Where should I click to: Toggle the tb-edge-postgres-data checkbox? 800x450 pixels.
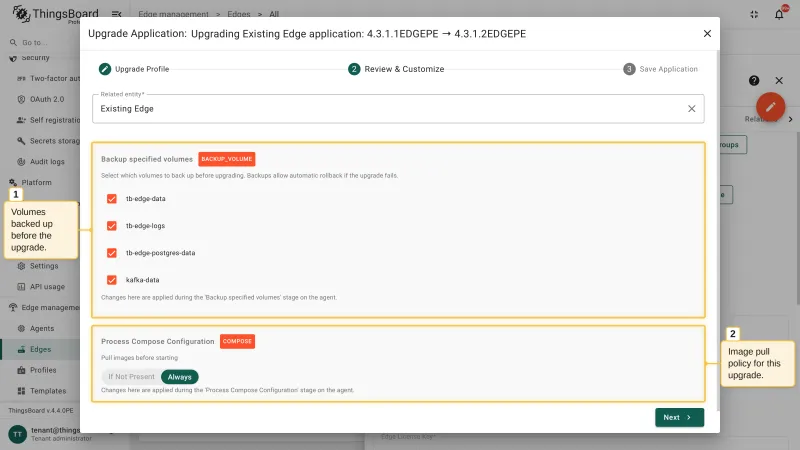coord(112,253)
